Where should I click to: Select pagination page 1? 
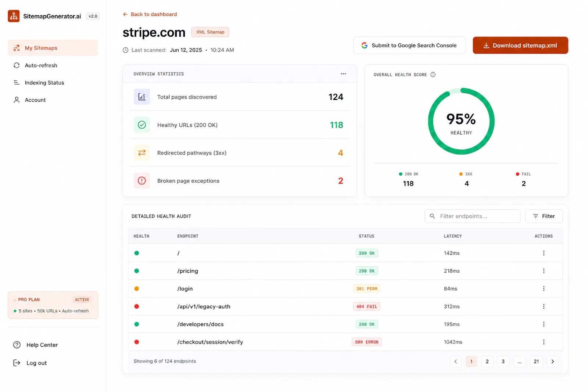click(471, 362)
